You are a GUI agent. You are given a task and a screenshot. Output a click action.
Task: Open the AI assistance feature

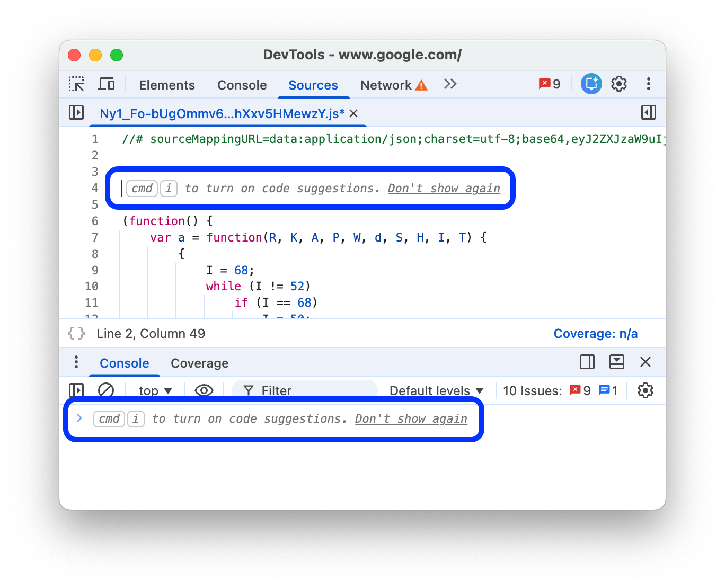point(591,84)
